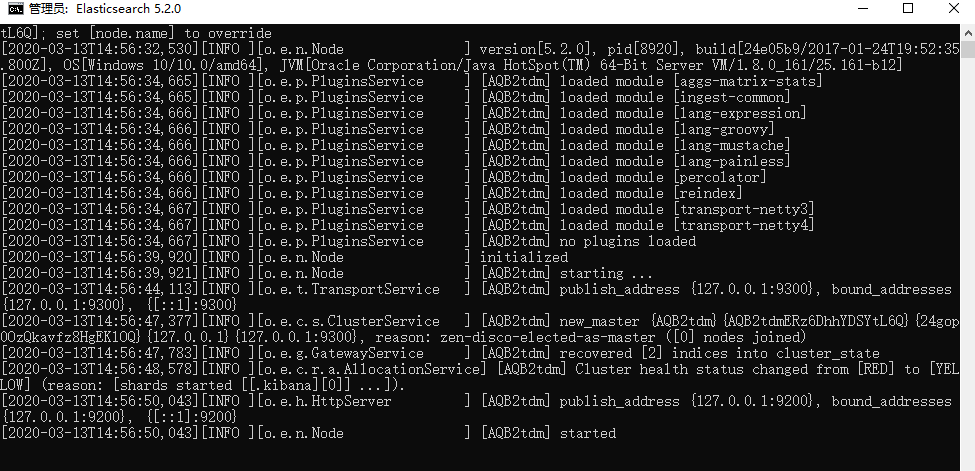Viewport: 975px width, 471px height.
Task: Click the "no plugins loaded" log entry
Action: (628, 241)
